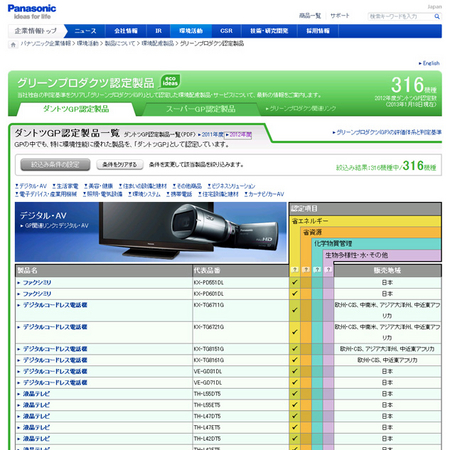
Task: Jump to 携帯電話 category
Action: coord(179,194)
